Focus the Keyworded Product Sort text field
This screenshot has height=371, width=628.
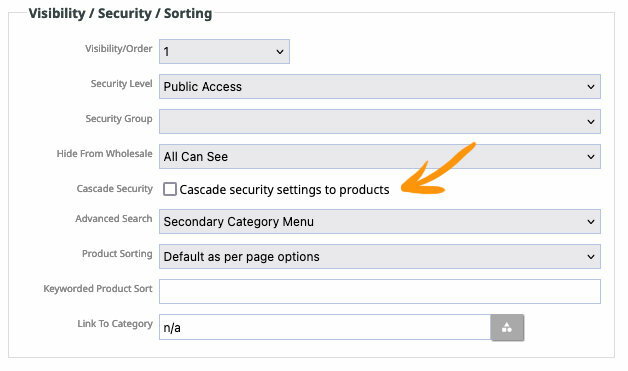coord(380,291)
